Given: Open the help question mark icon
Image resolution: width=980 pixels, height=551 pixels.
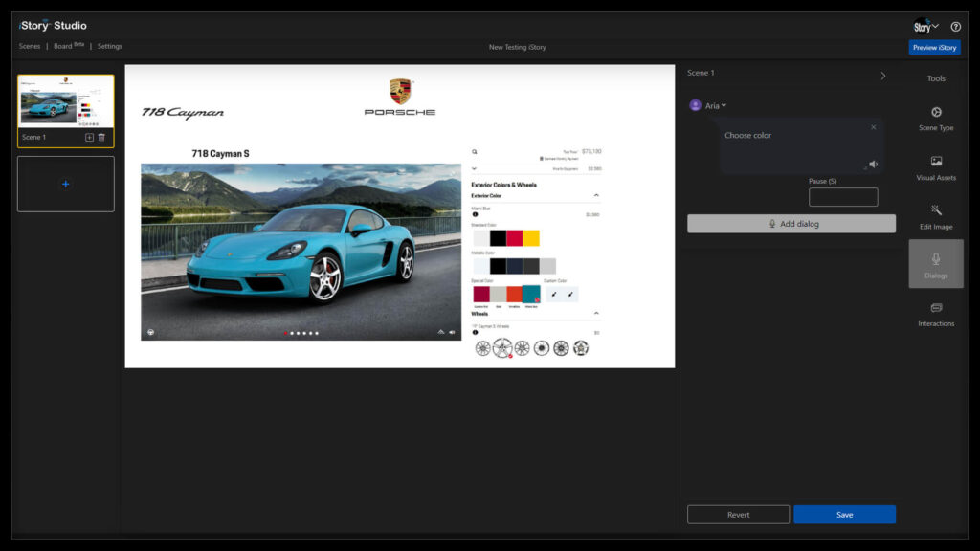Looking at the screenshot, I should coord(956,27).
